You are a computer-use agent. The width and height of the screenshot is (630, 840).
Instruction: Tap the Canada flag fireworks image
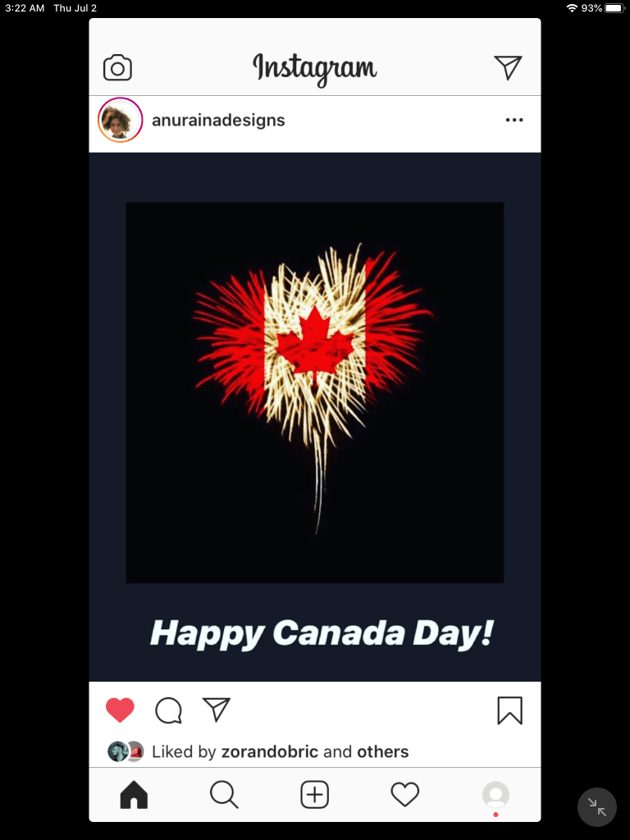315,392
